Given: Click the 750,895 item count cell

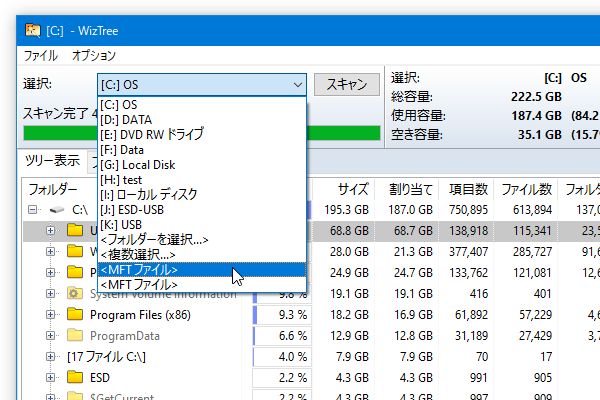Looking at the screenshot, I should (469, 210).
